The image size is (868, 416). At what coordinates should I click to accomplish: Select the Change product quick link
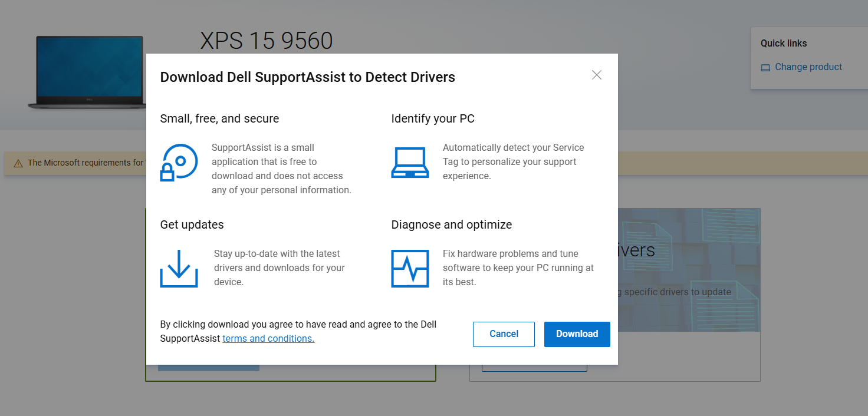click(x=808, y=67)
